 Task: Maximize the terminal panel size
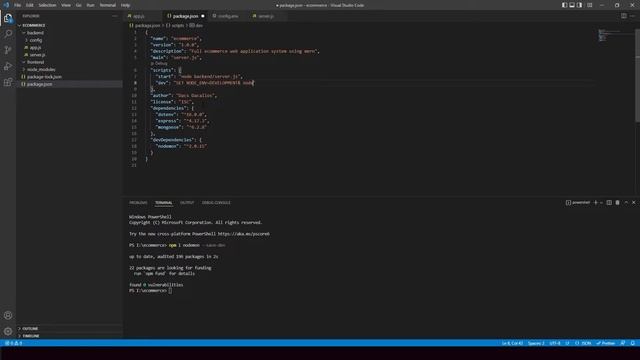(626, 202)
